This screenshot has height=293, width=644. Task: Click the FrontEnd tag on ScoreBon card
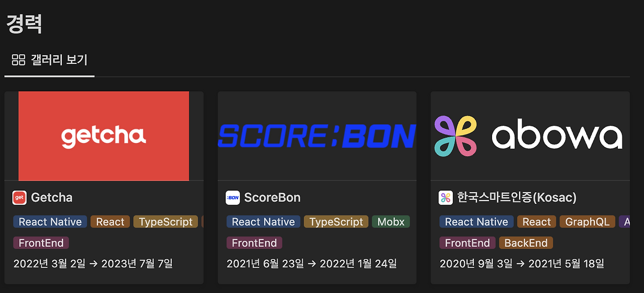tap(255, 243)
